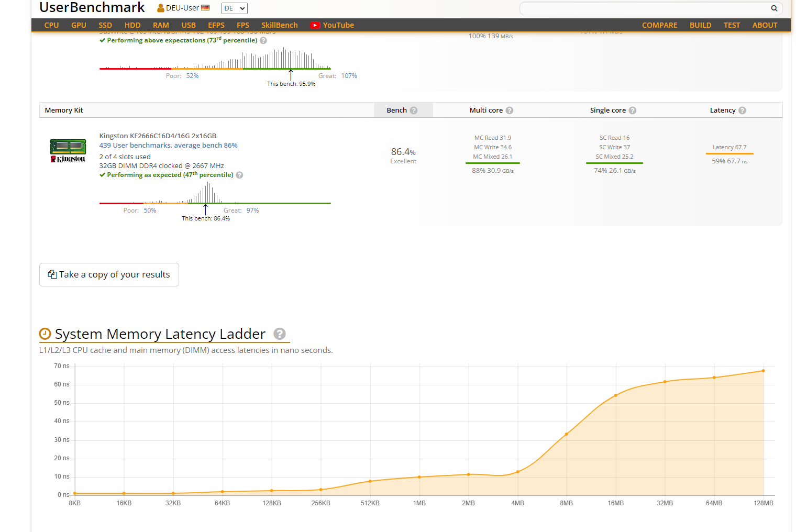
Task: Click the This bench: 95.9% marker label
Action: (x=291, y=84)
